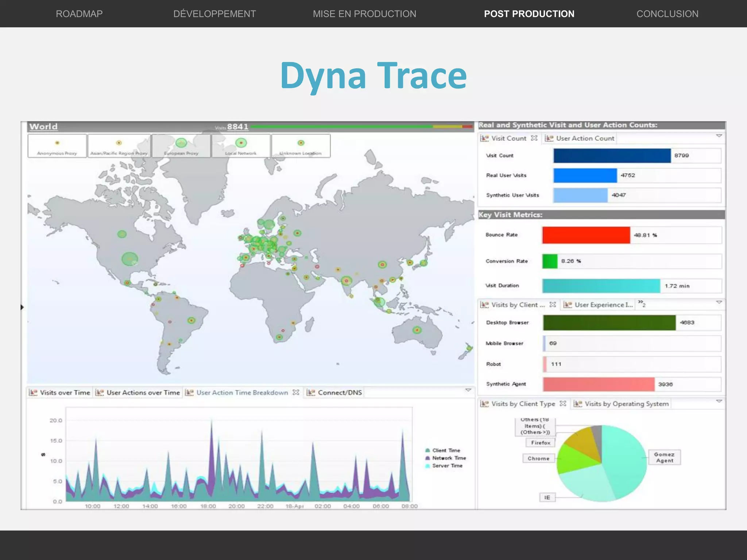The image size is (747, 560).
Task: Click the Real User Visits bar
Action: point(585,175)
